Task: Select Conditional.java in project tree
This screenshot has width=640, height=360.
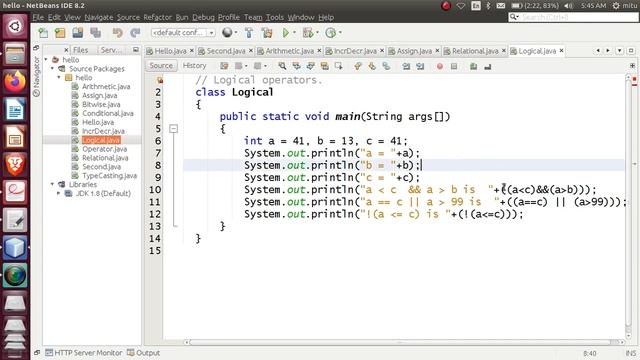Action: (107, 113)
